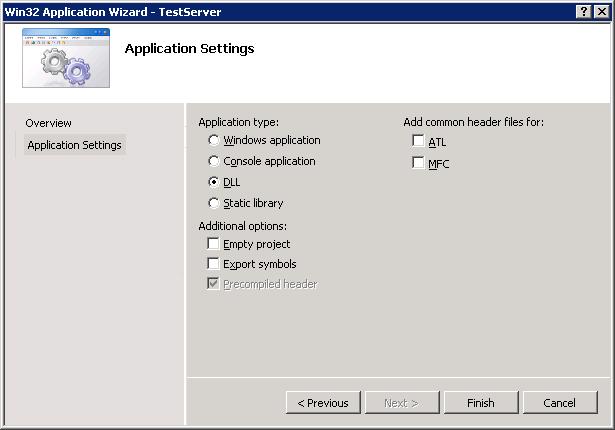Screen dimensions: 615x430
Task: Click the wizard title bar text
Action: [x=113, y=12]
